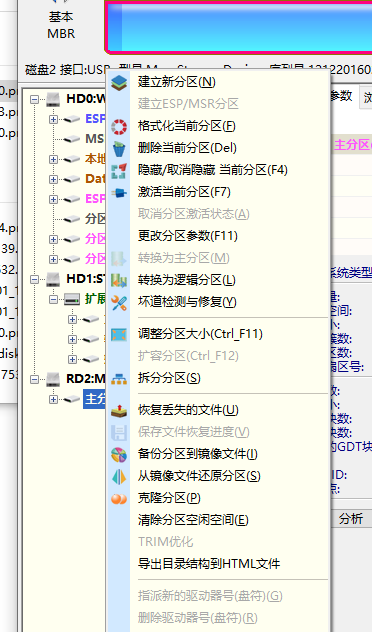Expand the selected 主分区 node under RD2
The height and width of the screenshot is (632, 372).
click(53, 399)
